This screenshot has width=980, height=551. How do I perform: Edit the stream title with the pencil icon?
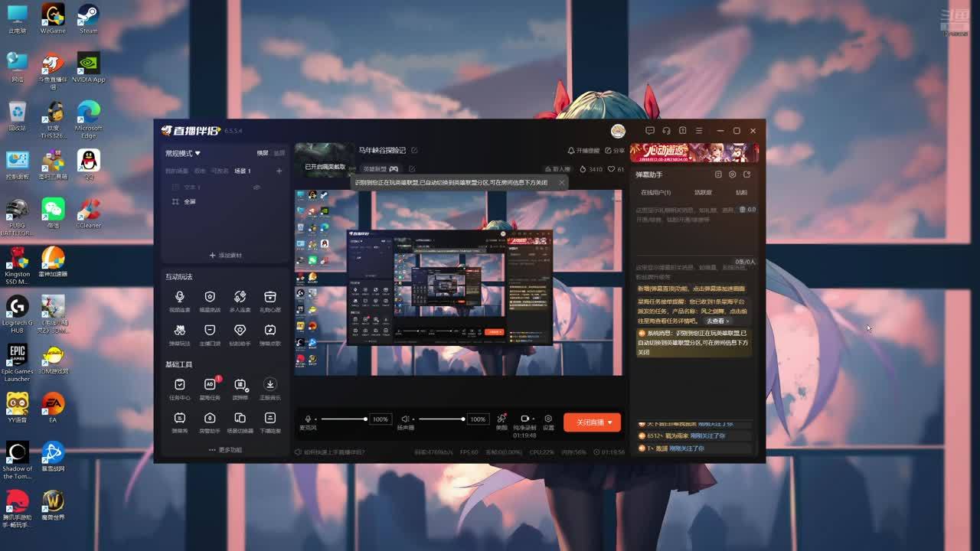point(414,151)
